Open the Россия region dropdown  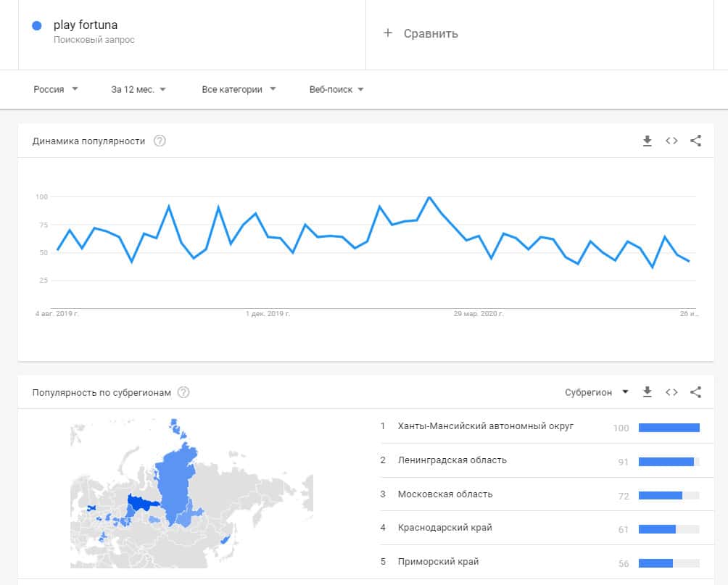point(55,89)
